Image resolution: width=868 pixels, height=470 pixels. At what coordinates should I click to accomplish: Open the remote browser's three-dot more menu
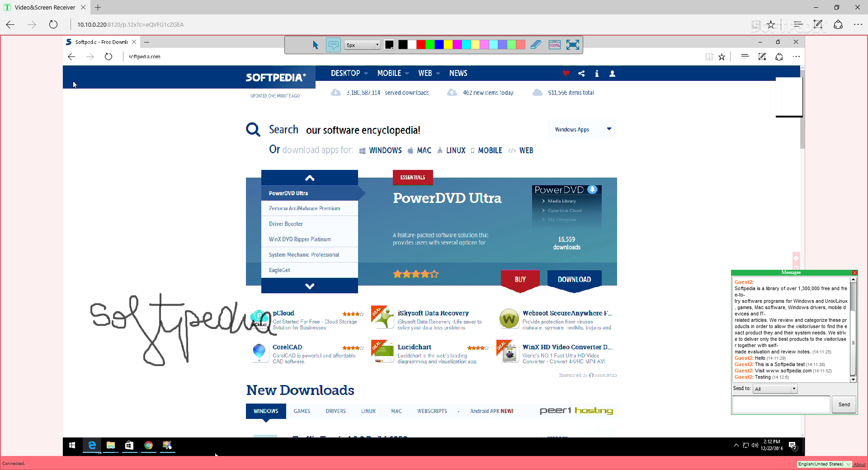[797, 56]
